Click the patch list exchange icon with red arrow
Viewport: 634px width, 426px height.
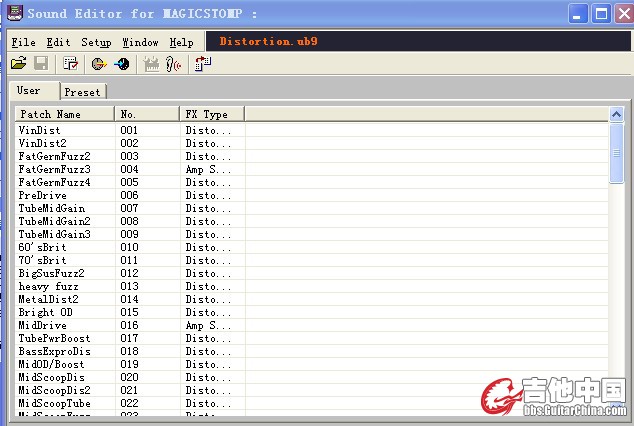203,63
